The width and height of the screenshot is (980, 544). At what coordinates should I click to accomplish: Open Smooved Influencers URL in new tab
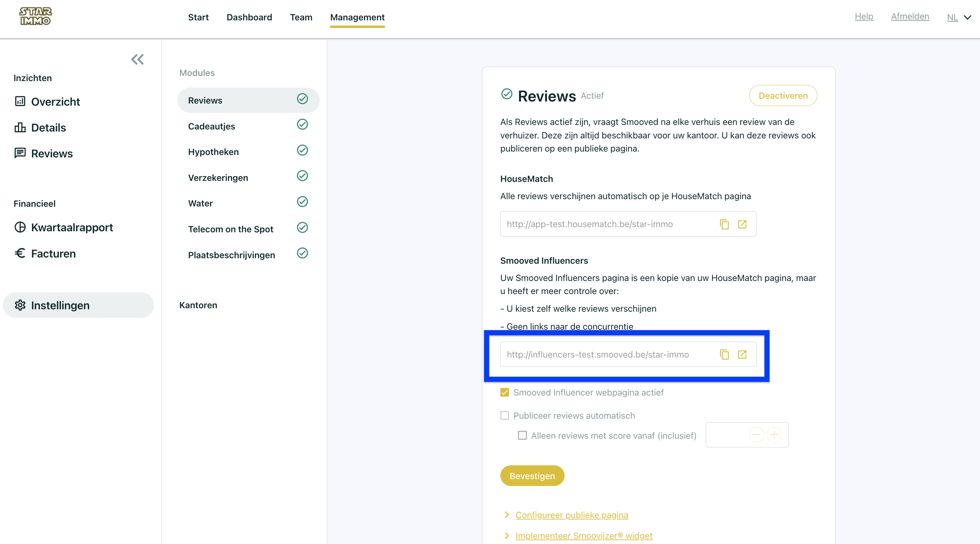tap(742, 355)
